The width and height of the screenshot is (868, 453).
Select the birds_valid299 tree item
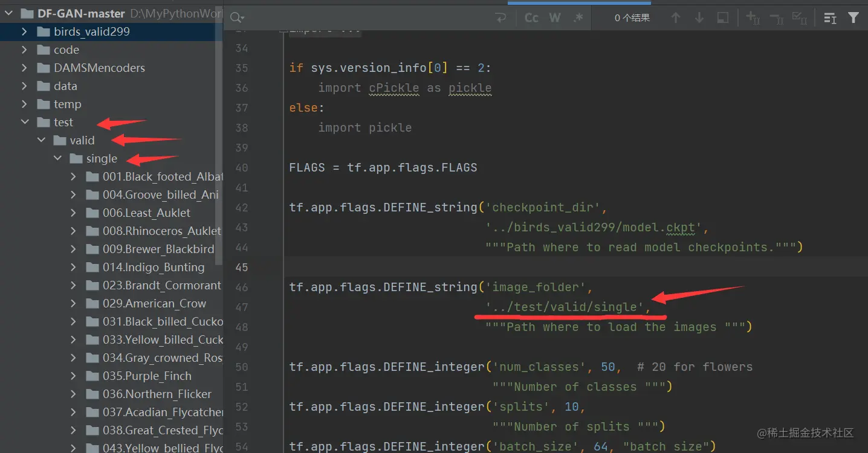click(111, 31)
